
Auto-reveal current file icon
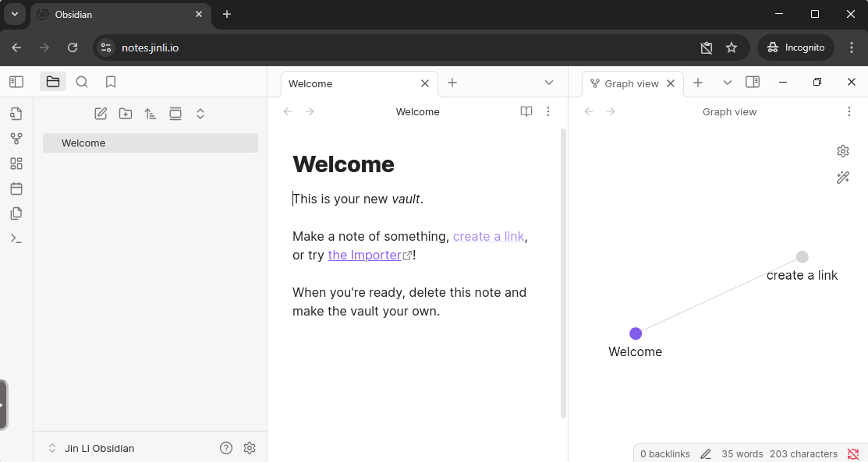tap(175, 114)
